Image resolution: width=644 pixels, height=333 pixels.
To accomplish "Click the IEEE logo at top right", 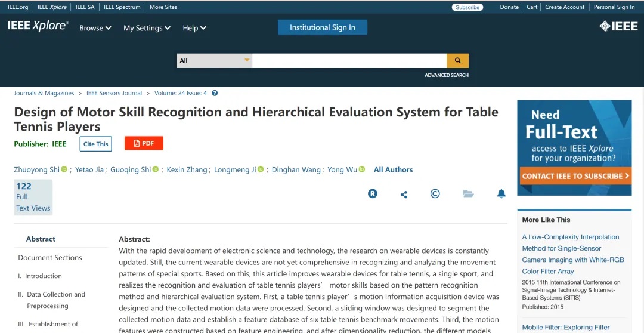I will pos(618,26).
